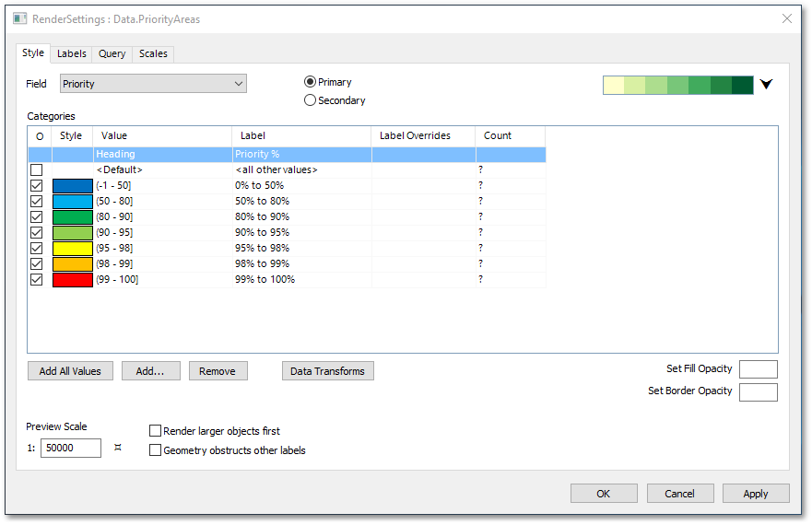Viewport: 812px width, 525px height.
Task: Click the '0% to 50%' label cell
Action: coord(302,185)
